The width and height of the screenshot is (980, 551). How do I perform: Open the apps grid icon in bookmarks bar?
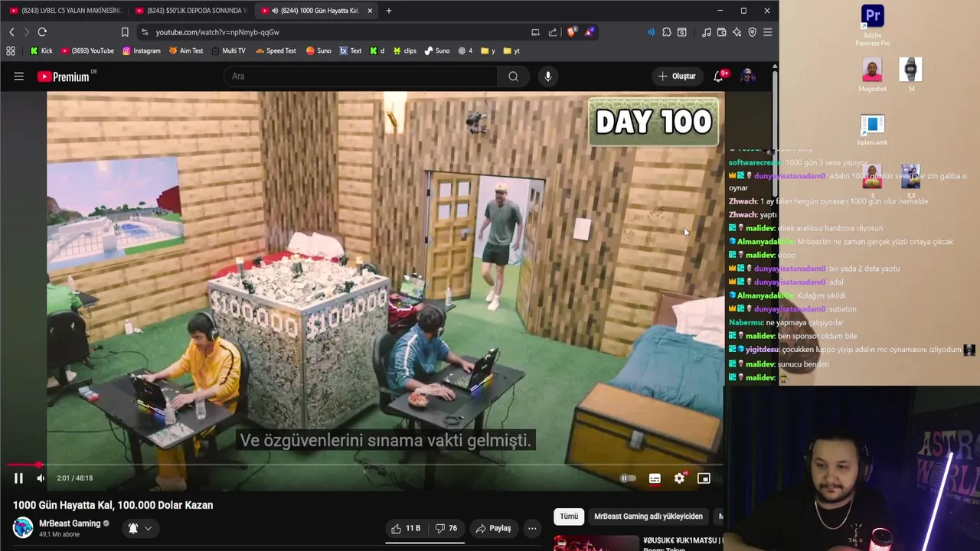(x=11, y=51)
